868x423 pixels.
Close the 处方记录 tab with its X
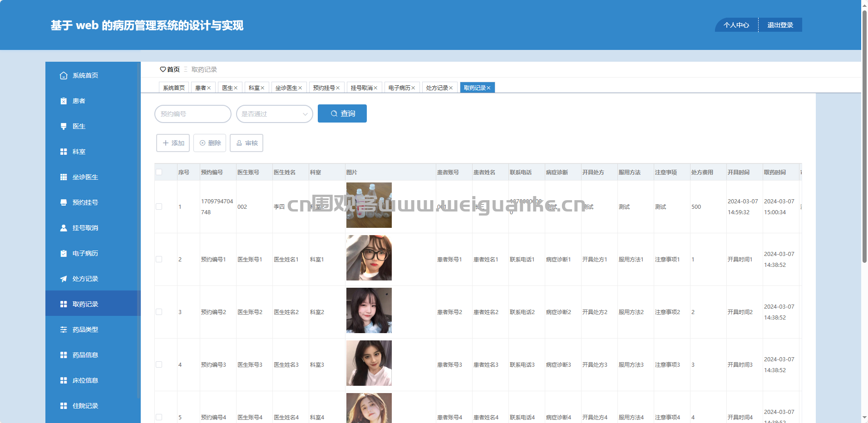(x=451, y=88)
